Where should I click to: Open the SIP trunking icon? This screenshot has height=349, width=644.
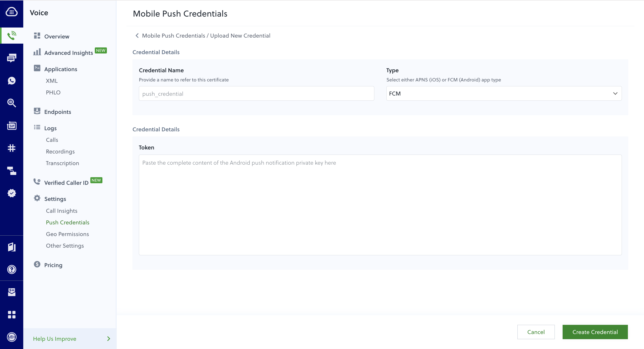pyautogui.click(x=11, y=126)
